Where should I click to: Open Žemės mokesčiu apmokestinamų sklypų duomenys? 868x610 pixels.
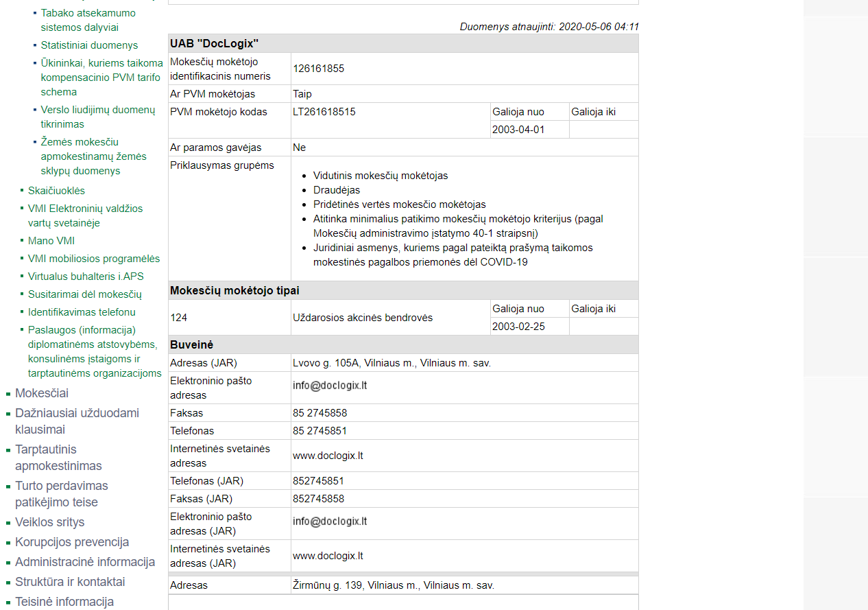click(x=93, y=156)
